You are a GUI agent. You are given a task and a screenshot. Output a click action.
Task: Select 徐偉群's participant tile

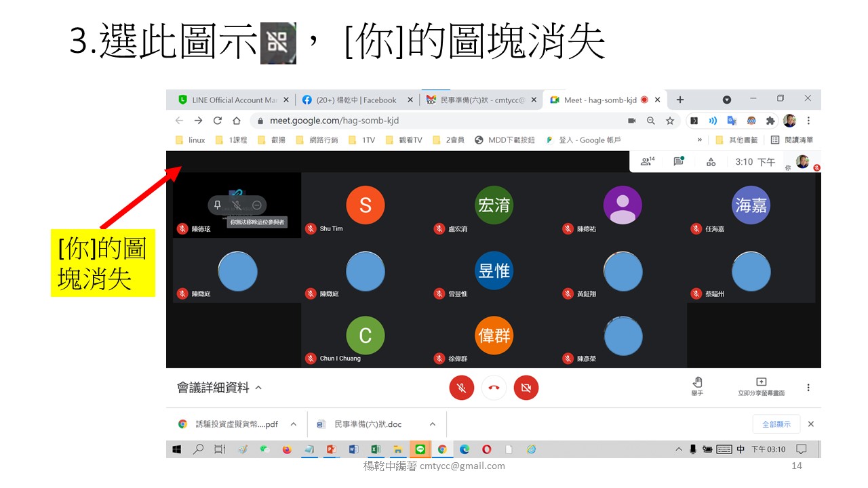494,335
